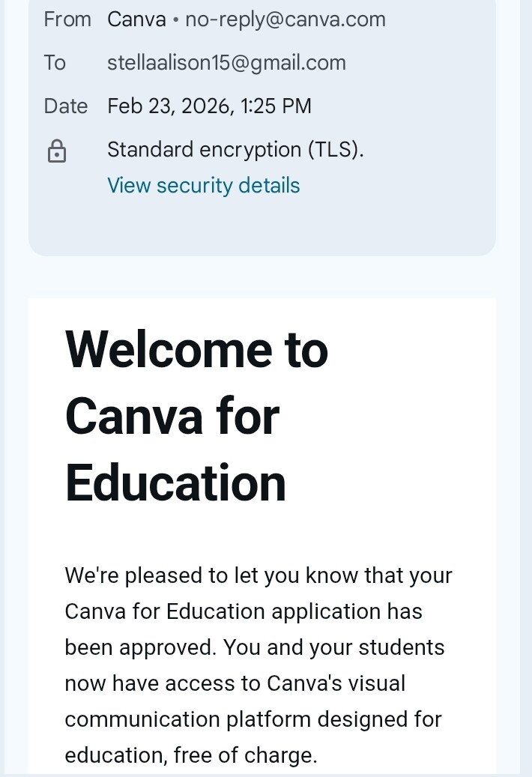Image resolution: width=532 pixels, height=777 pixels.
Task: Click the encryption padlock icon
Action: click(x=57, y=151)
